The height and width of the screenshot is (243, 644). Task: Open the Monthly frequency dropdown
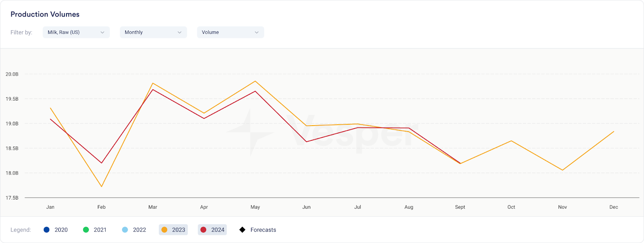(x=153, y=32)
